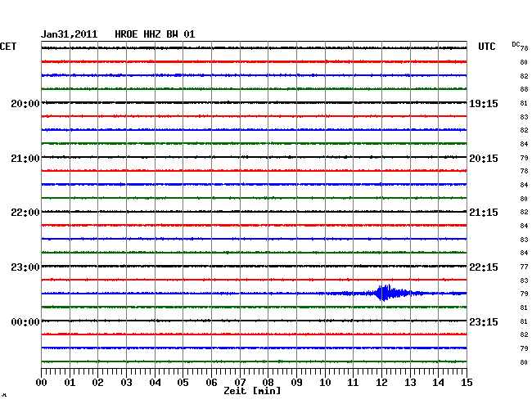Screen dimensions: 532x404
Task: Click the 04 minute axis tick label
Action: coord(155,382)
